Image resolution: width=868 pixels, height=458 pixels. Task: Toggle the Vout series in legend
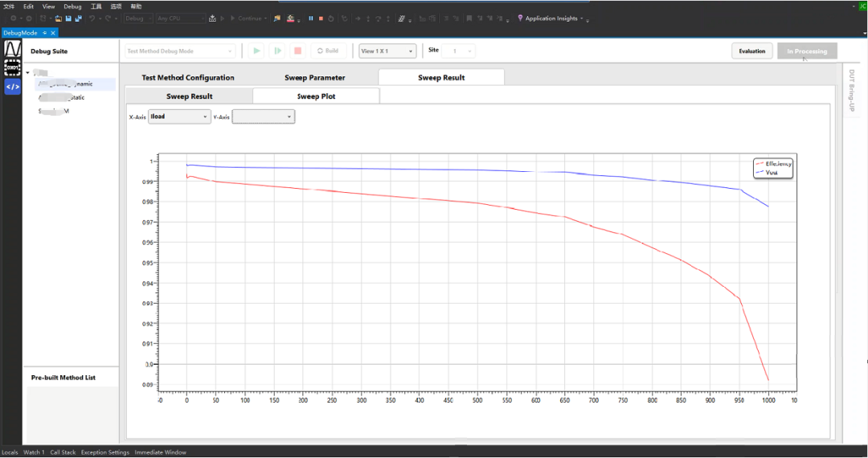tap(767, 173)
